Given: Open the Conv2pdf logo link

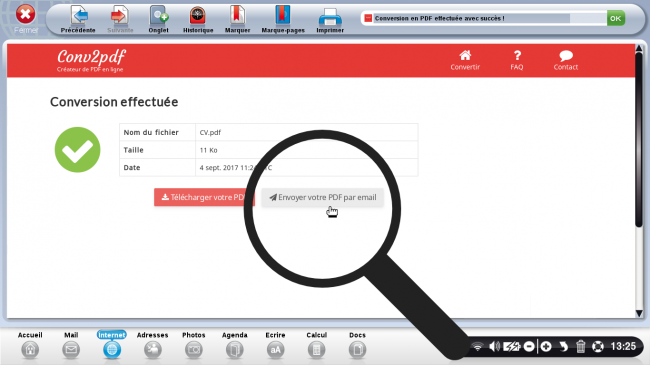Looking at the screenshot, I should (x=91, y=60).
